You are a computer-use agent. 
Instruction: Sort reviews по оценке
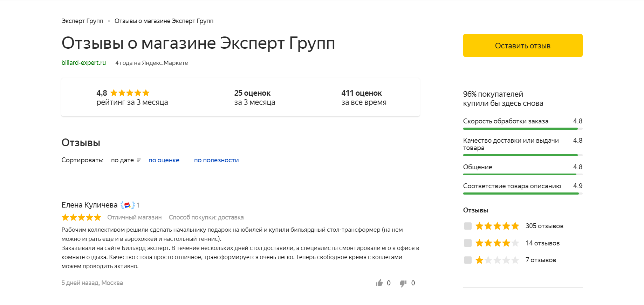click(x=164, y=160)
